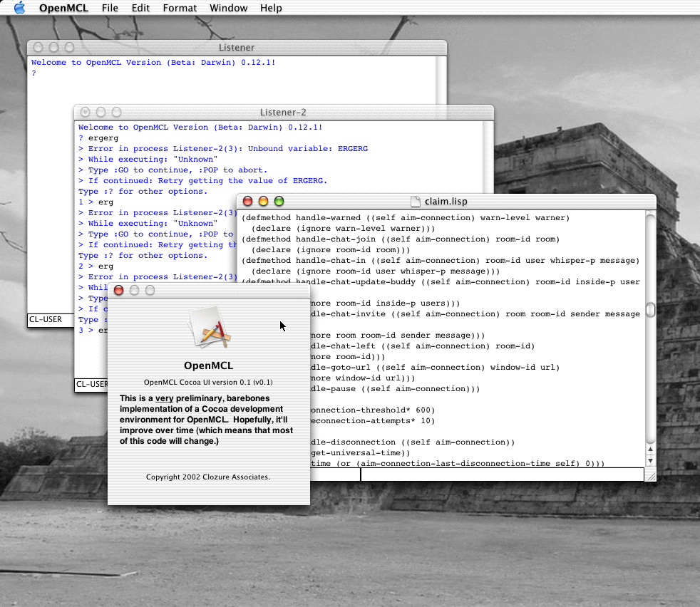This screenshot has width=700, height=607.
Task: Click 'Copyright 2002 Clozure Associates' text
Action: click(x=208, y=477)
